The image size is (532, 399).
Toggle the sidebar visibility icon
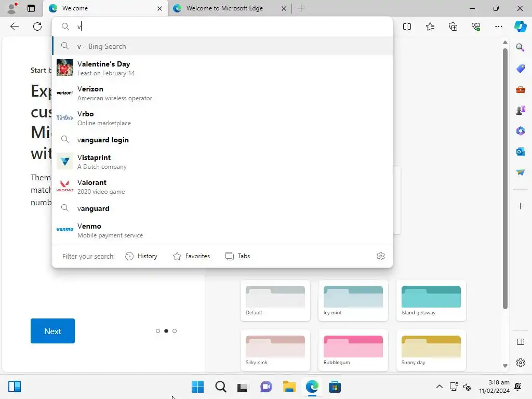click(520, 342)
